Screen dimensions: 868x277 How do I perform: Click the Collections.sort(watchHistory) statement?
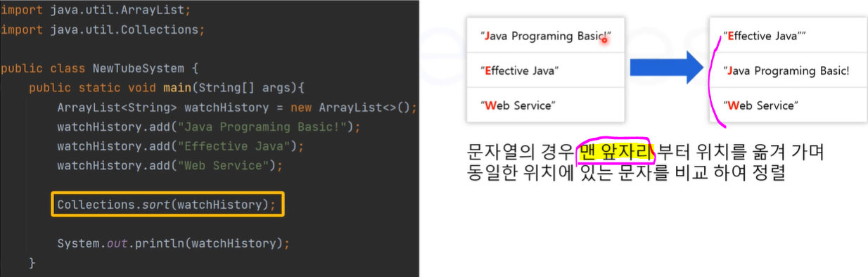pyautogui.click(x=167, y=205)
